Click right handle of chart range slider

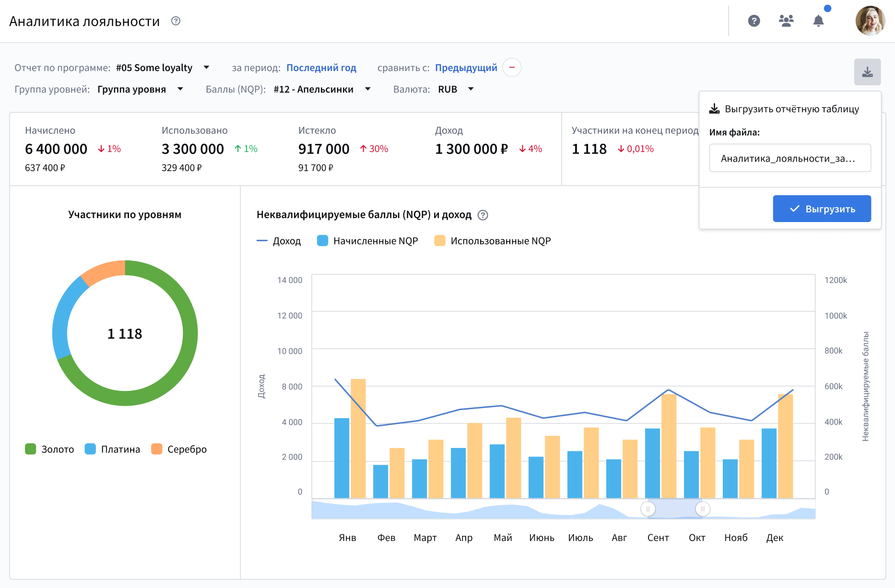point(703,509)
